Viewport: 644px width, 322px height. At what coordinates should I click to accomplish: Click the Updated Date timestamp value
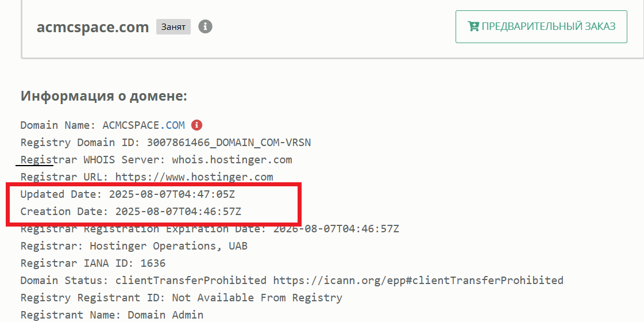pos(172,194)
